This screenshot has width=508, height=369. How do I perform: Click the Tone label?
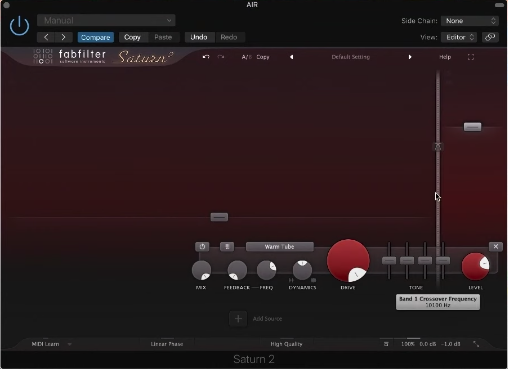416,288
